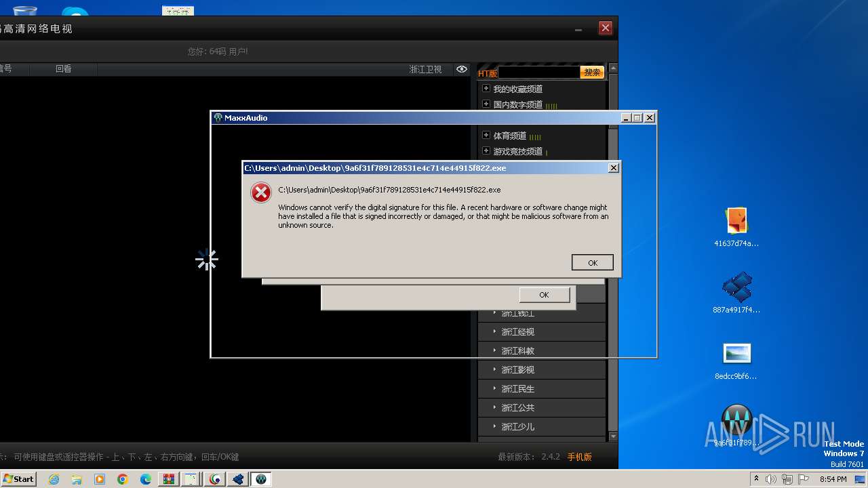Click the 8:54 PM taskbar clock
The width and height of the screenshot is (868, 488).
click(x=833, y=479)
